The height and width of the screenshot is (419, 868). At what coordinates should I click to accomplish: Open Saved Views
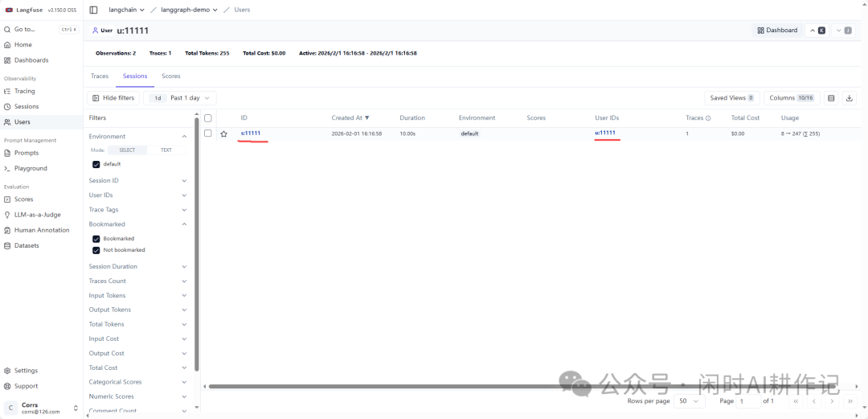[732, 98]
